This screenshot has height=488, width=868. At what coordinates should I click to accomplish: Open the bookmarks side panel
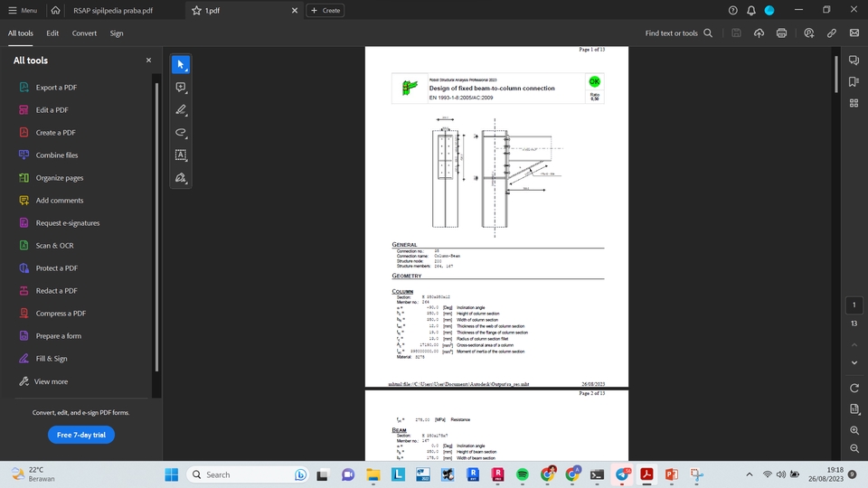[x=854, y=82]
